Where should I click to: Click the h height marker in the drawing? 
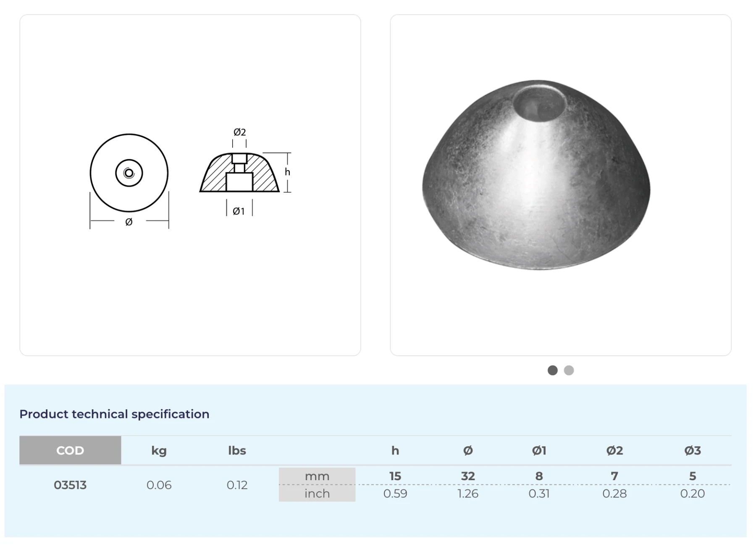point(287,172)
